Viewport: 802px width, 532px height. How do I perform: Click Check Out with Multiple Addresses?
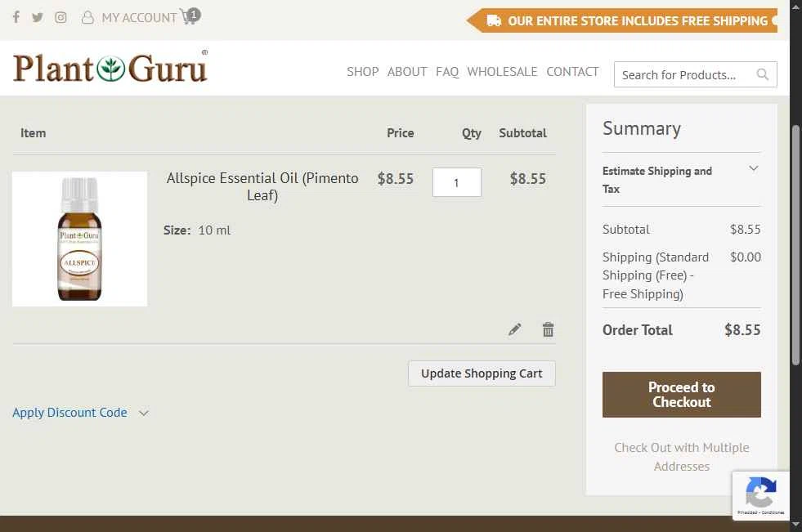tap(682, 457)
